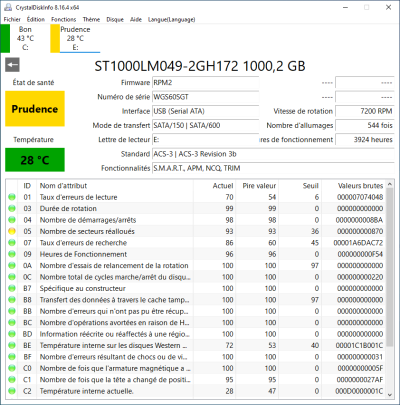Click status dot for Taux d'erreurs de recherche
The height and width of the screenshot is (405, 400).
point(12,243)
